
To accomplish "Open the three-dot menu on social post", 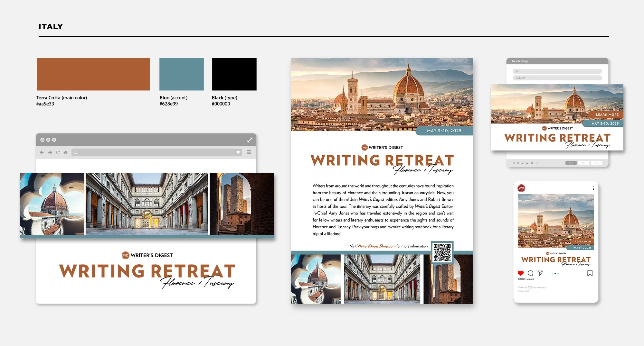I will tap(593, 188).
